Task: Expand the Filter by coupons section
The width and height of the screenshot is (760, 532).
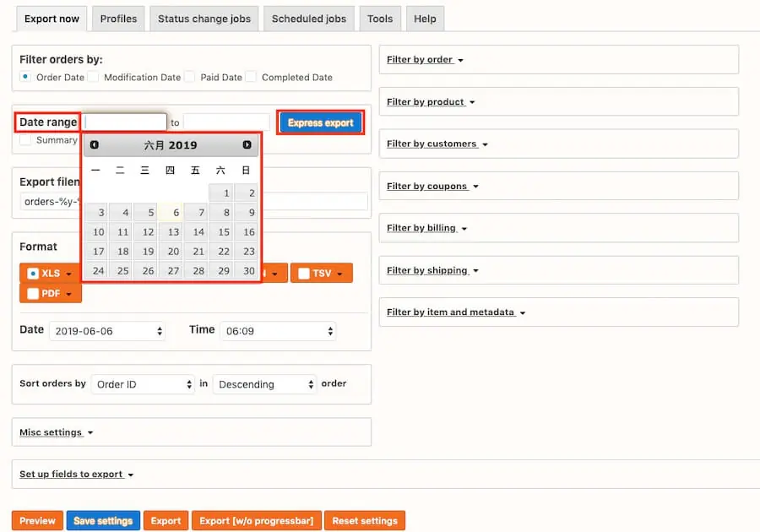Action: click(x=432, y=186)
